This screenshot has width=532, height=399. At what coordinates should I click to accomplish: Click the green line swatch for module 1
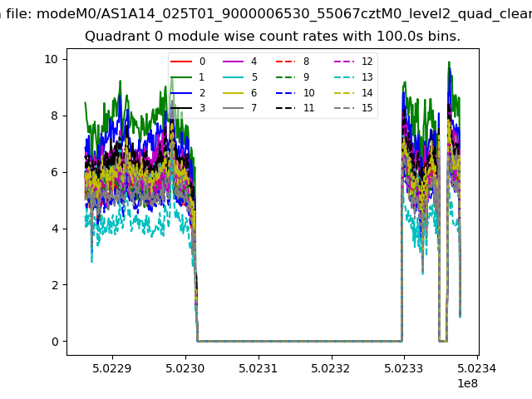coord(182,74)
